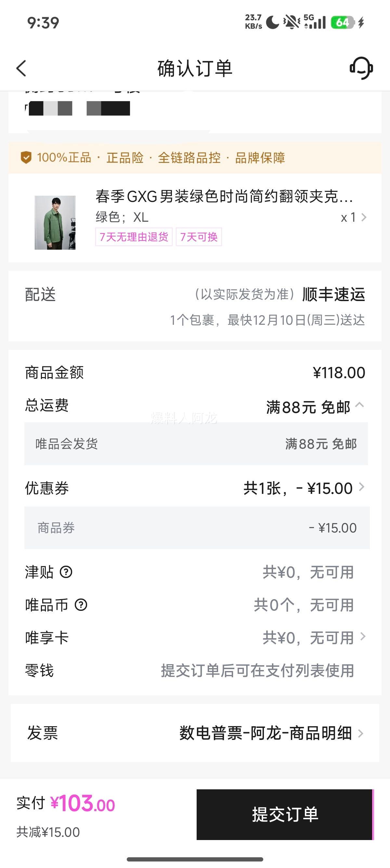Tap the GXG jacket product title
The image size is (390, 868).
[x=224, y=196]
